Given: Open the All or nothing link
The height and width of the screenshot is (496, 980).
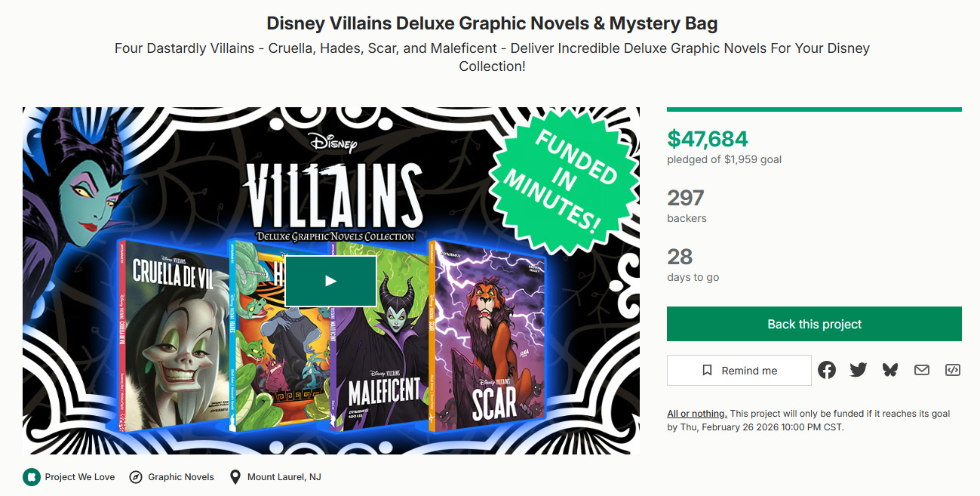Looking at the screenshot, I should (x=697, y=414).
